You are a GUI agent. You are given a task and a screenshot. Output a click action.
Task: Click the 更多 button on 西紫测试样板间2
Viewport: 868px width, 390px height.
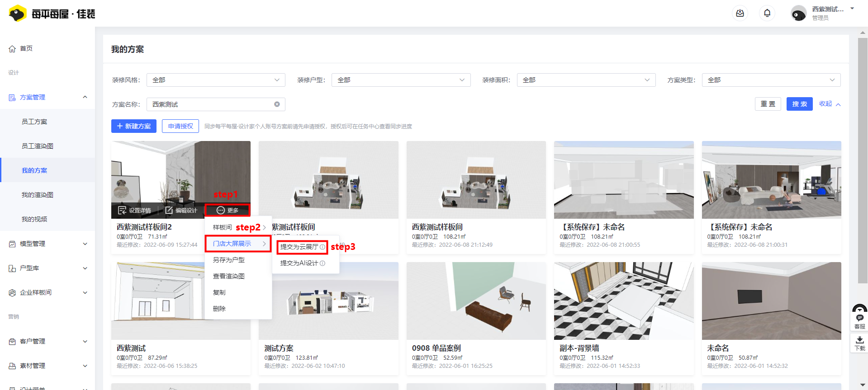coord(228,210)
